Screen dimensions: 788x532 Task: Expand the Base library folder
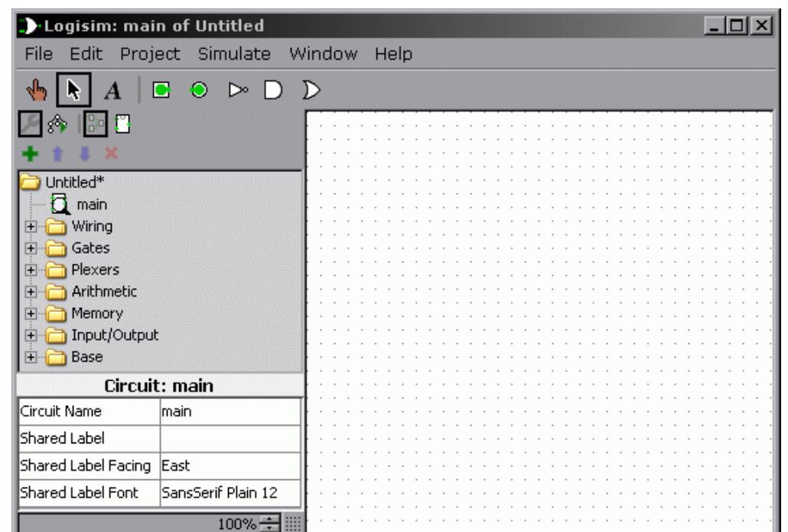coord(31,358)
